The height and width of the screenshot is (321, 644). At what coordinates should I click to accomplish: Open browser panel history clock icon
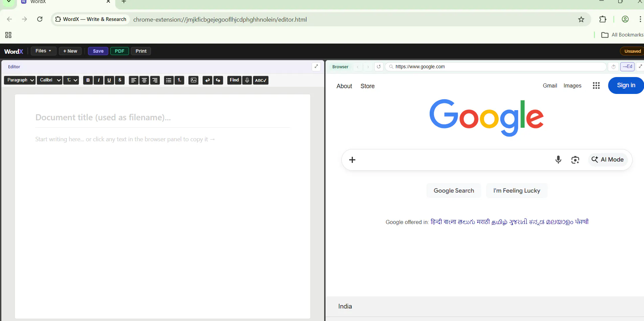tap(613, 67)
